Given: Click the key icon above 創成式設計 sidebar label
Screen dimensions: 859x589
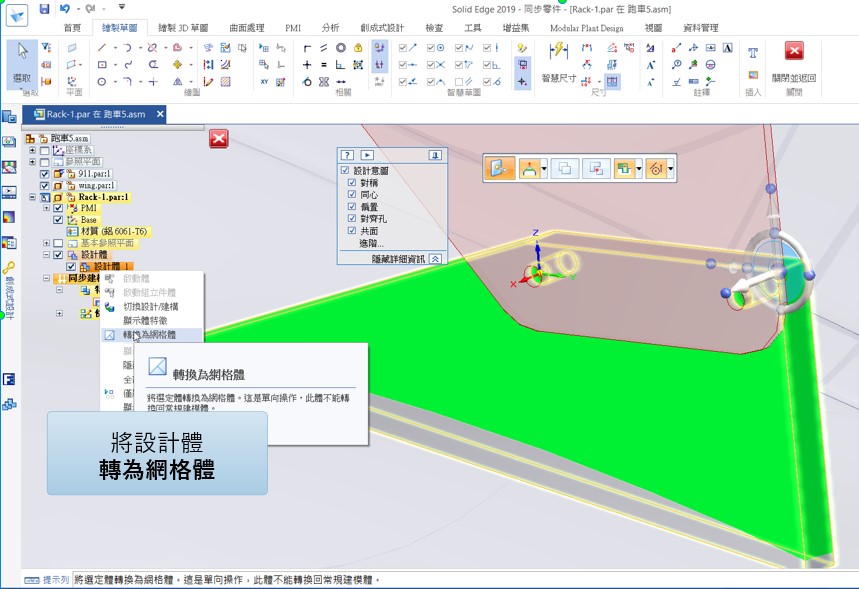Looking at the screenshot, I should 9,268.
